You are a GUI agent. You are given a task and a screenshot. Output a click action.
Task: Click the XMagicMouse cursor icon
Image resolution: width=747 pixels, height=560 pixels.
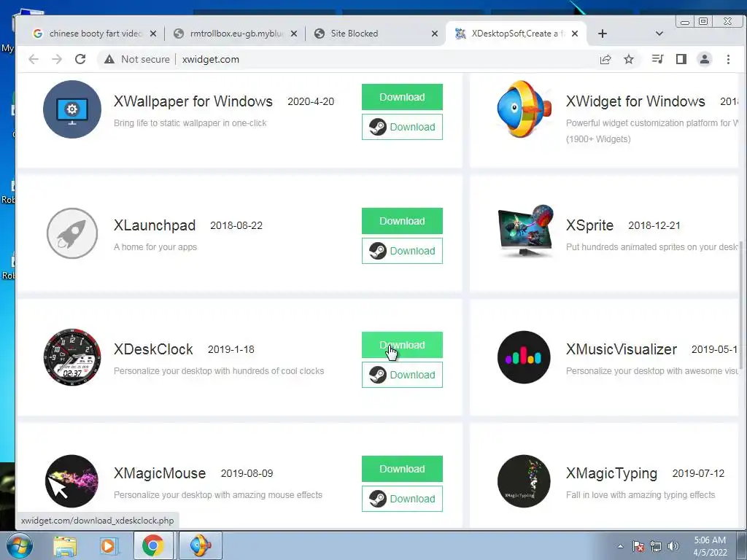point(72,481)
